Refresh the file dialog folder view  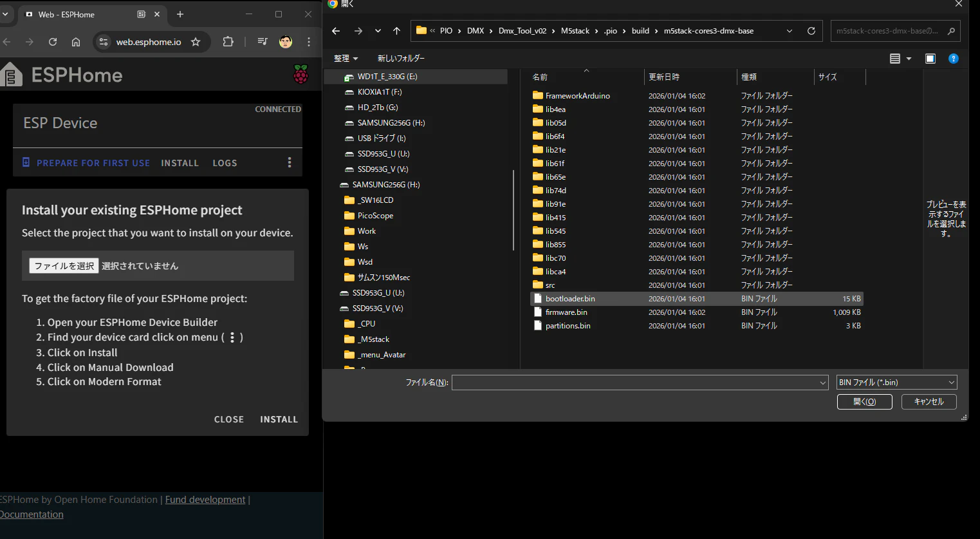pos(811,31)
